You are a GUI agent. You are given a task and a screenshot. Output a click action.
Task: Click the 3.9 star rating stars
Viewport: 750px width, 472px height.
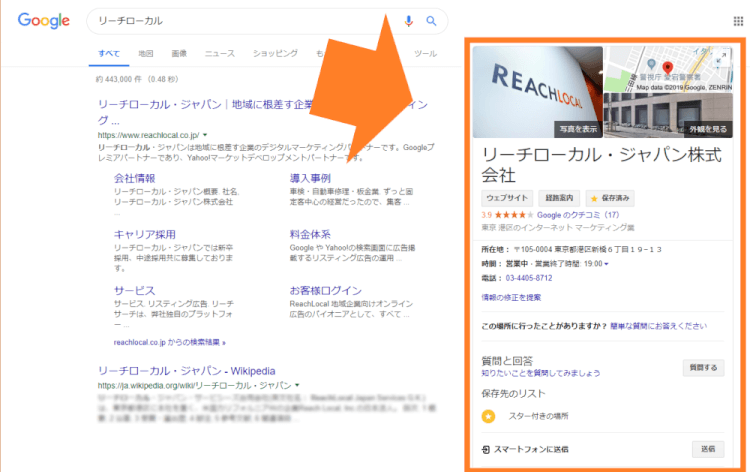pyautogui.click(x=514, y=215)
